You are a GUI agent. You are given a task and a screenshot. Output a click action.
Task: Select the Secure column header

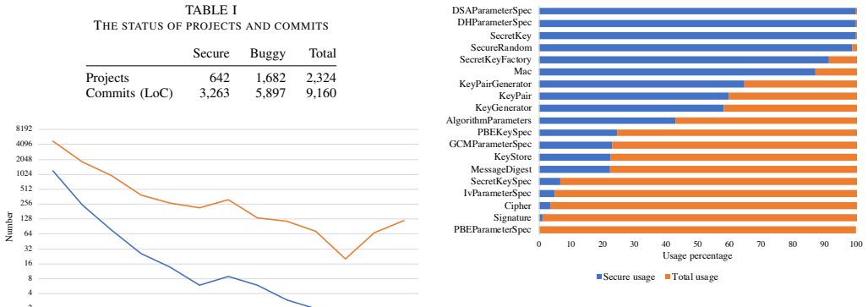point(211,54)
